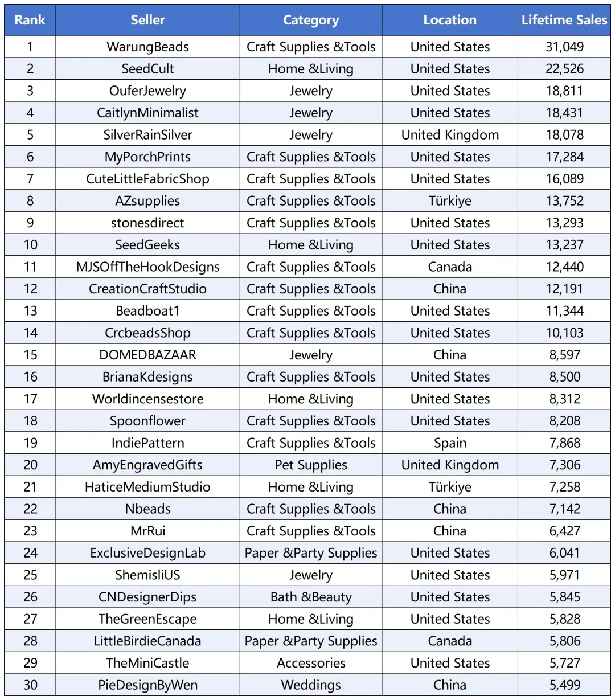615x700 pixels.
Task: Select the DOMEDBAZAAR seller cell
Action: click(x=147, y=355)
